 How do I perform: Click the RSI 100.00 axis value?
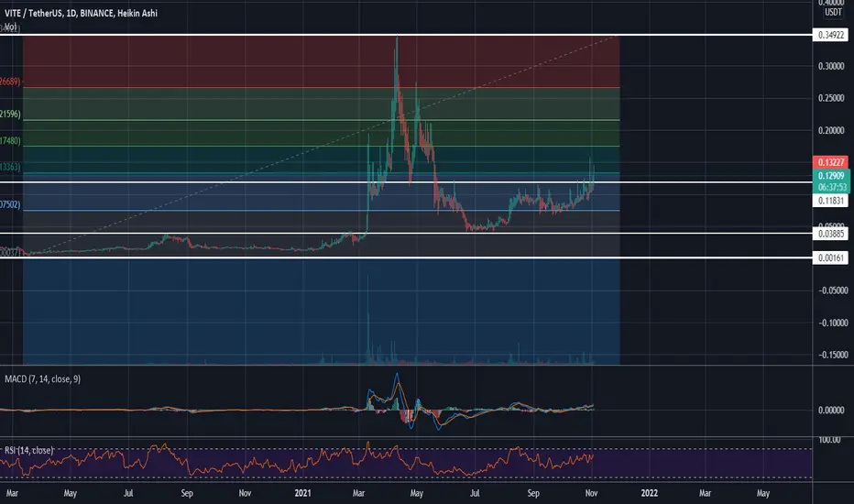[829, 440]
